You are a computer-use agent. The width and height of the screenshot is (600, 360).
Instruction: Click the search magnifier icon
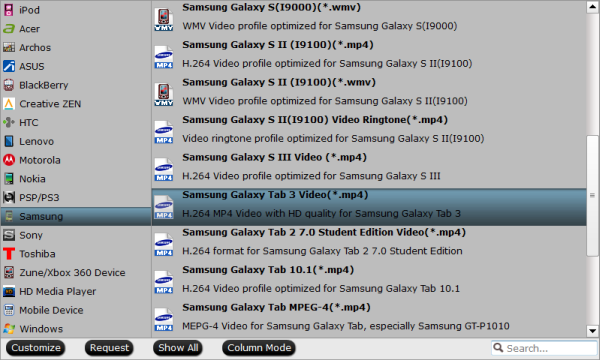click(498, 348)
